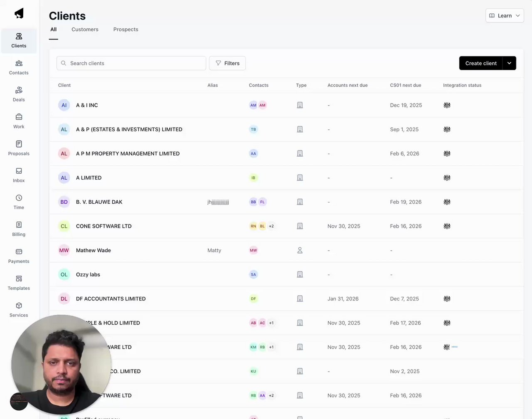Click the Ozzy labs client name

pyautogui.click(x=88, y=274)
